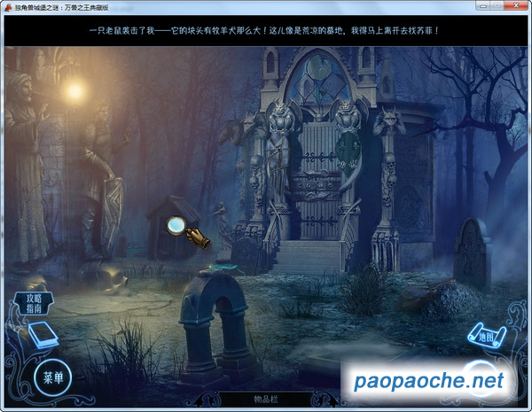Click the green shield emblem on door
This screenshot has width=532, height=412.
coord(348,149)
